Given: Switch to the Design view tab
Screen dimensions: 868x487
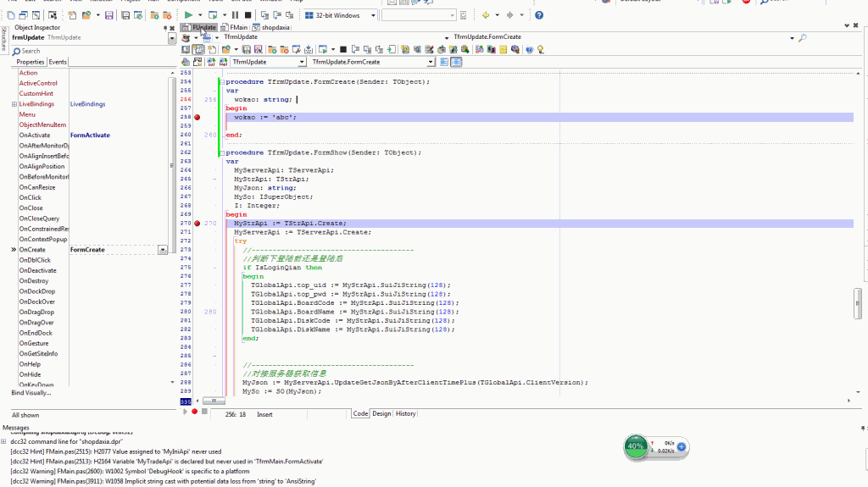Looking at the screenshot, I should tap(381, 414).
